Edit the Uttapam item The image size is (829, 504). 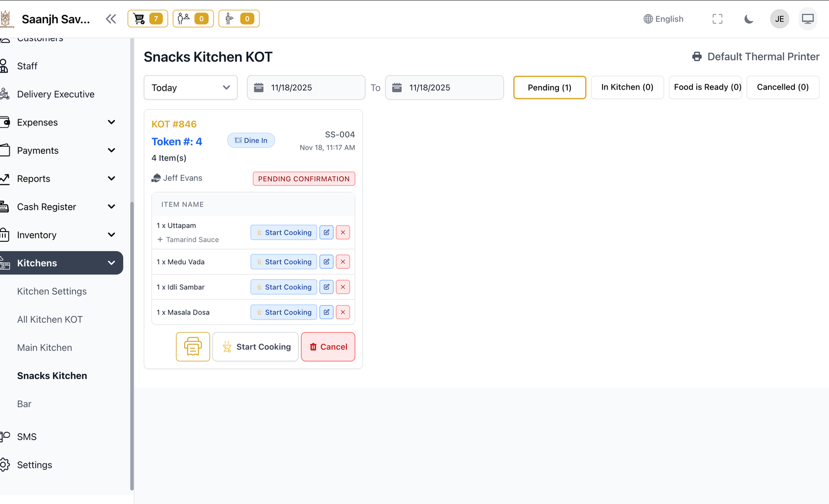click(x=326, y=233)
